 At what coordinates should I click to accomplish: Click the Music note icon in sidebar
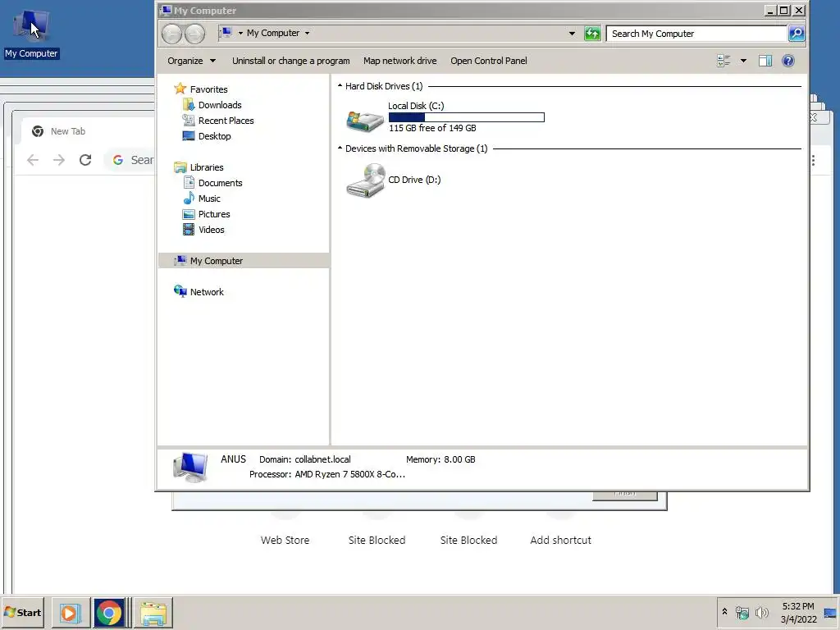click(189, 199)
